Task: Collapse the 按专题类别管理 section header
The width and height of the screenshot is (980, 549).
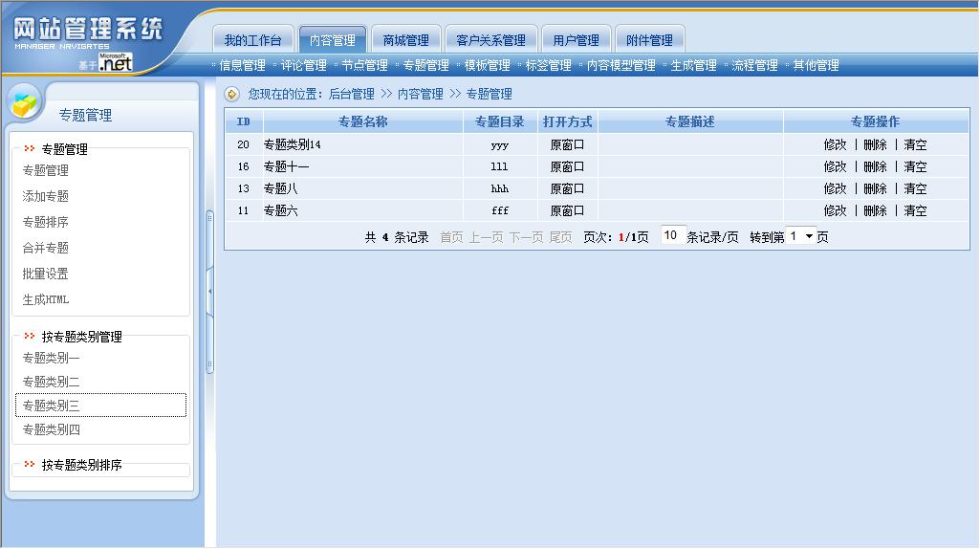Action: [81, 337]
